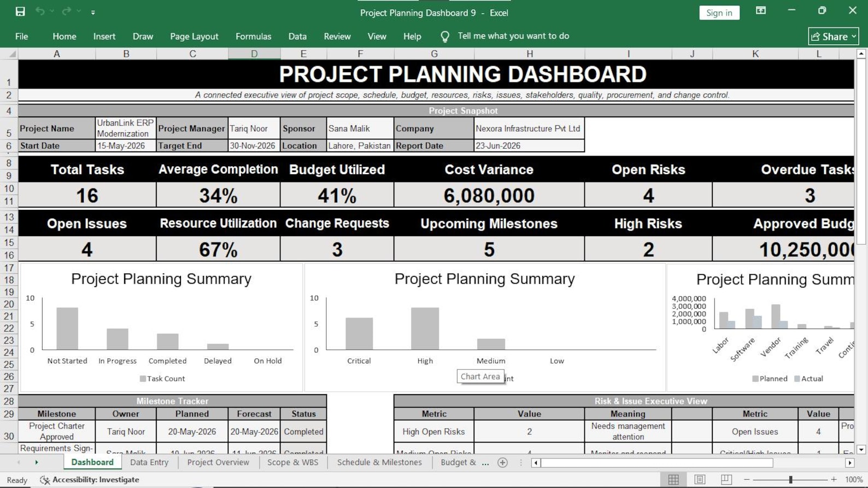Click the Share button
868x488 pixels.
[x=833, y=37]
